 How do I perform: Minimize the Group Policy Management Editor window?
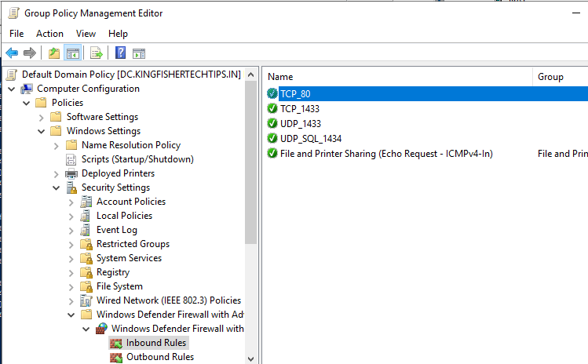point(576,13)
